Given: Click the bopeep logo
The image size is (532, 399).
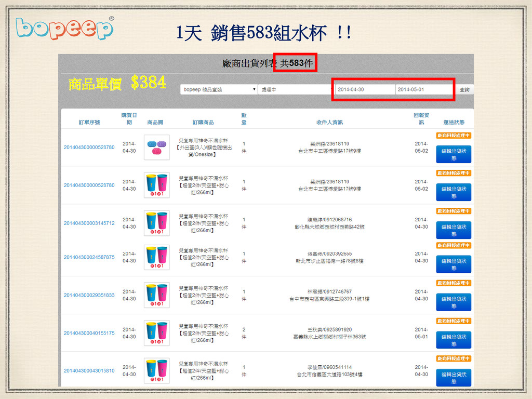Looking at the screenshot, I should (x=64, y=29).
